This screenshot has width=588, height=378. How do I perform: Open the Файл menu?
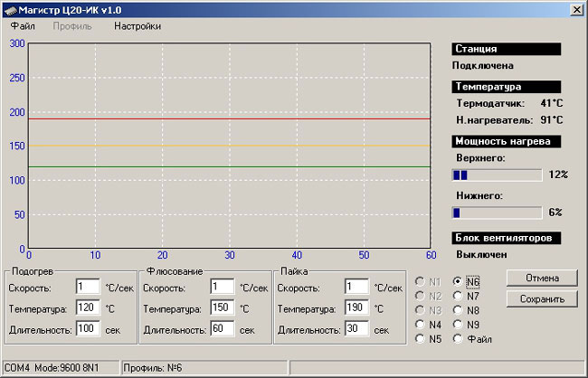click(x=23, y=26)
